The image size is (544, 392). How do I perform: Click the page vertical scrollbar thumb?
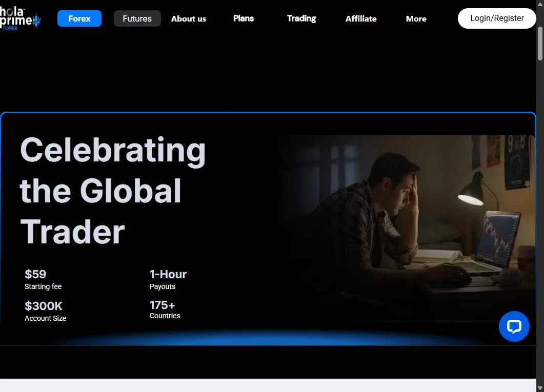(540, 44)
